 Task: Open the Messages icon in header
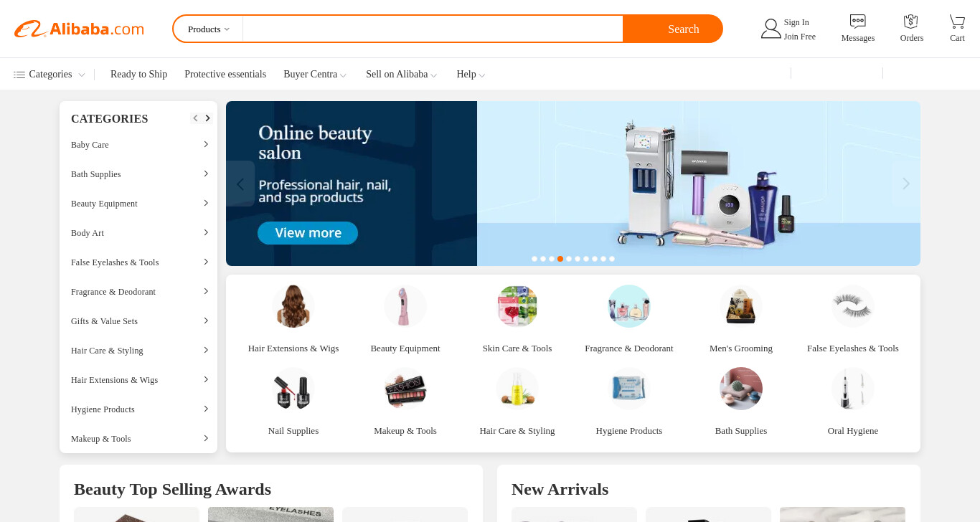coord(857,22)
